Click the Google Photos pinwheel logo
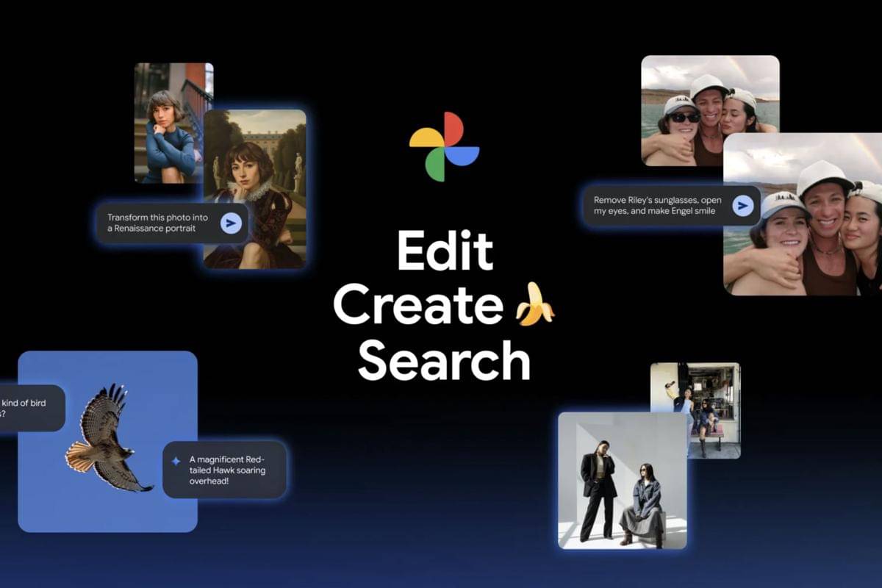Screen dimensions: 882x588 point(445,147)
